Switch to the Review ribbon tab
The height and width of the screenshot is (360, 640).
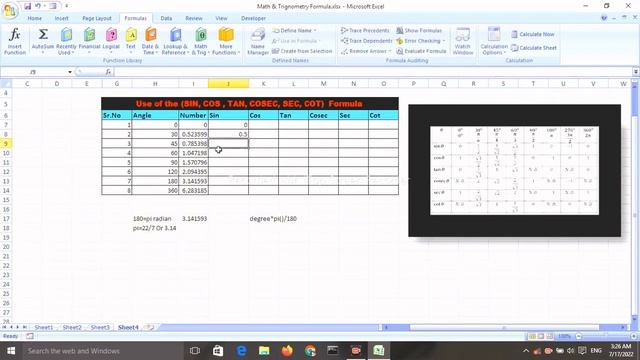193,18
